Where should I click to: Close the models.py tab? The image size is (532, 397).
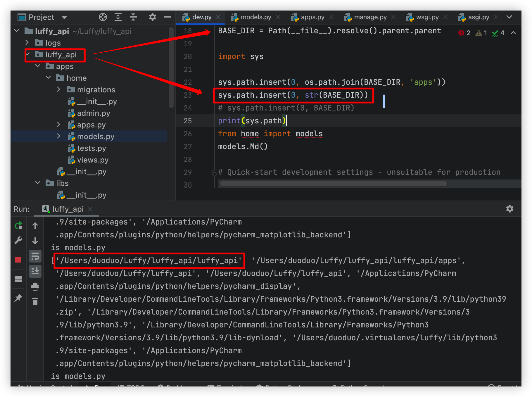coord(278,17)
